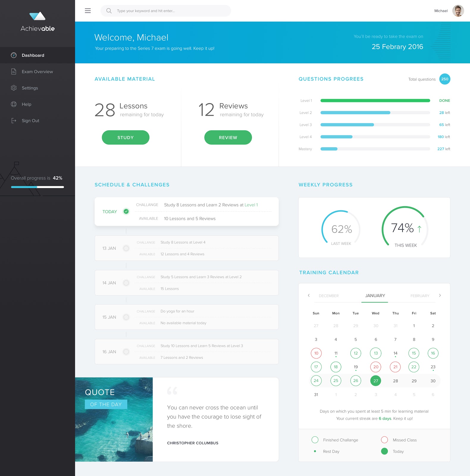The width and height of the screenshot is (470, 476).
Task: Open the hamburger menu icon
Action: coord(88,11)
